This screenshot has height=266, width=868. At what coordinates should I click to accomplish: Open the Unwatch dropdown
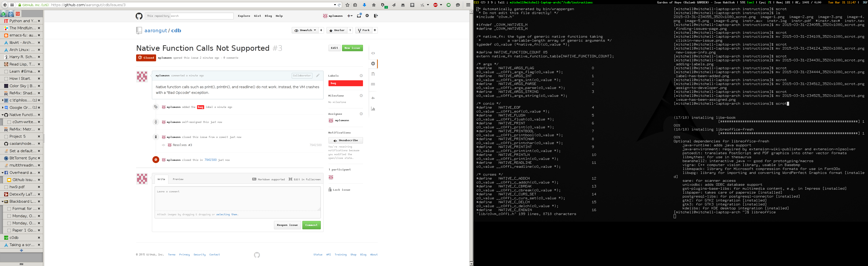[305, 30]
